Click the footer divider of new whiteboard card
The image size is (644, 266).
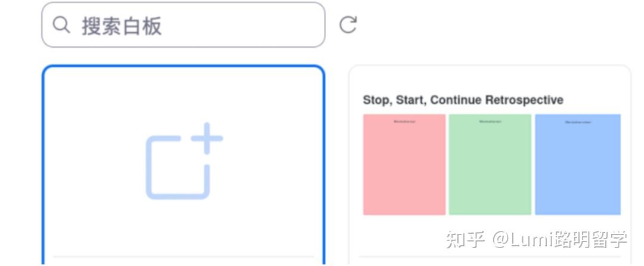(x=184, y=257)
